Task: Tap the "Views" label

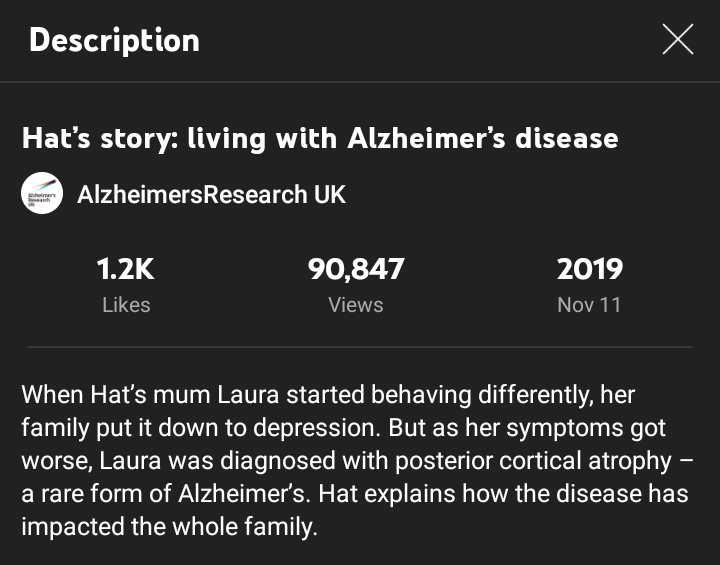Action: point(356,305)
